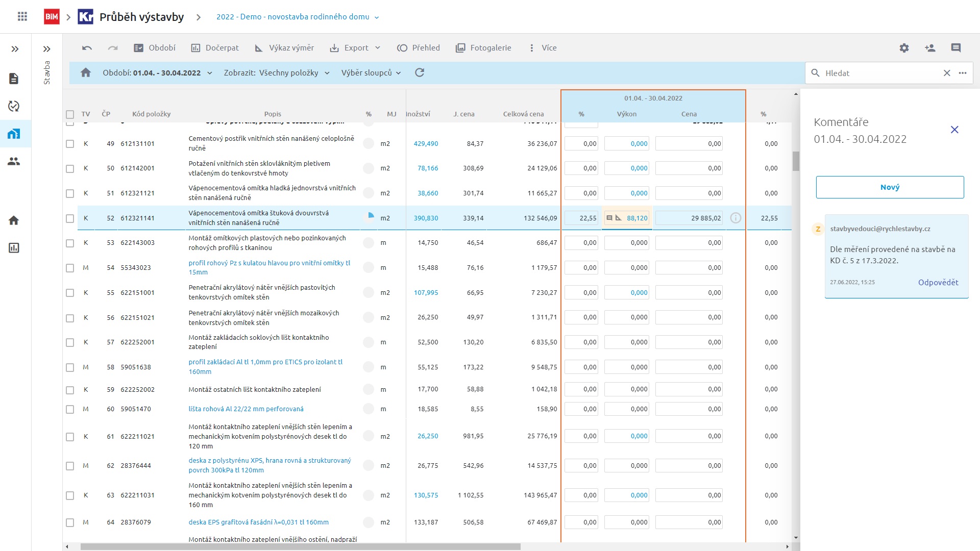Open settings via the gear icon
Image resolution: width=980 pixels, height=551 pixels.
pyautogui.click(x=904, y=48)
